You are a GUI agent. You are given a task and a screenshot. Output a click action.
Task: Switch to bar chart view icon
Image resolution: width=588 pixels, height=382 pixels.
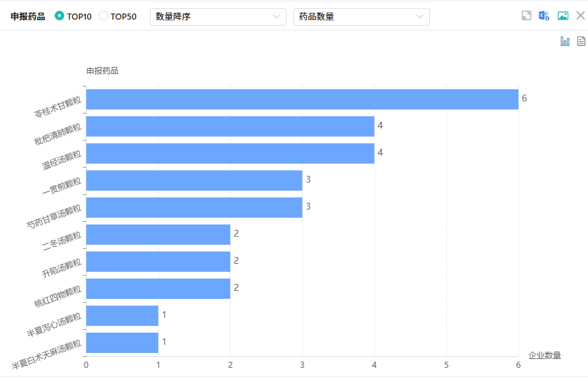click(565, 41)
